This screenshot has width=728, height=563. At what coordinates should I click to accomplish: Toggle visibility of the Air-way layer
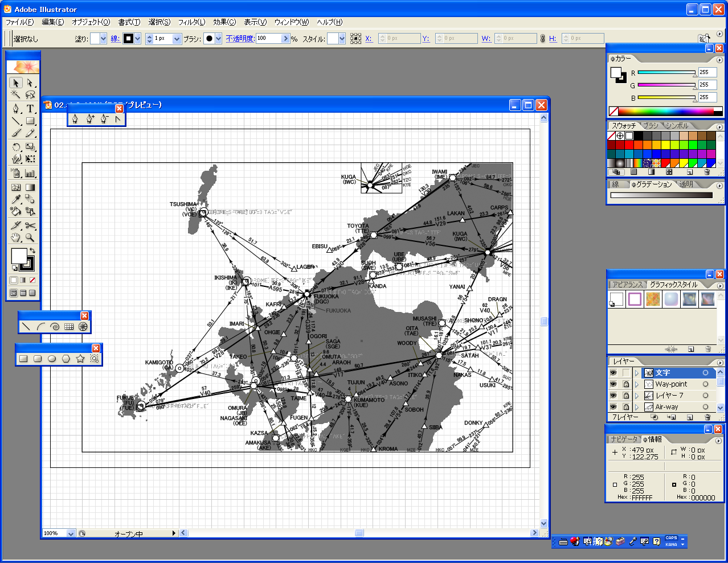click(x=614, y=407)
